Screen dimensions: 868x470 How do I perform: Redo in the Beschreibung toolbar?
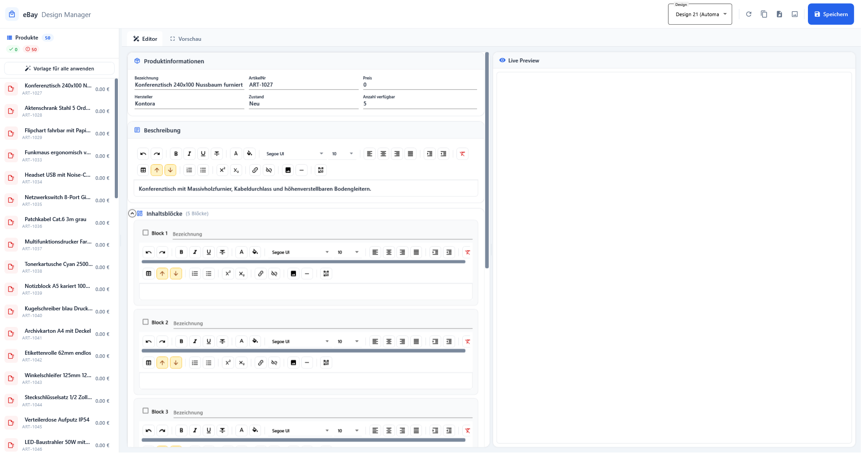pyautogui.click(x=157, y=154)
